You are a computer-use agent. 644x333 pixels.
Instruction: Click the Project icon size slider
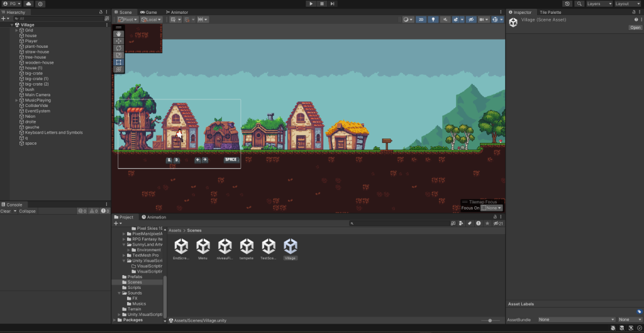click(x=491, y=320)
